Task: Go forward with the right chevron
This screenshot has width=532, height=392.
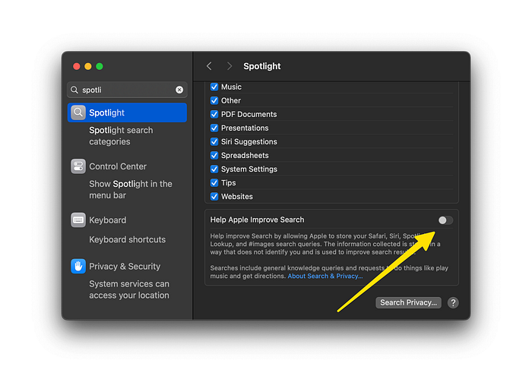Action: click(230, 66)
